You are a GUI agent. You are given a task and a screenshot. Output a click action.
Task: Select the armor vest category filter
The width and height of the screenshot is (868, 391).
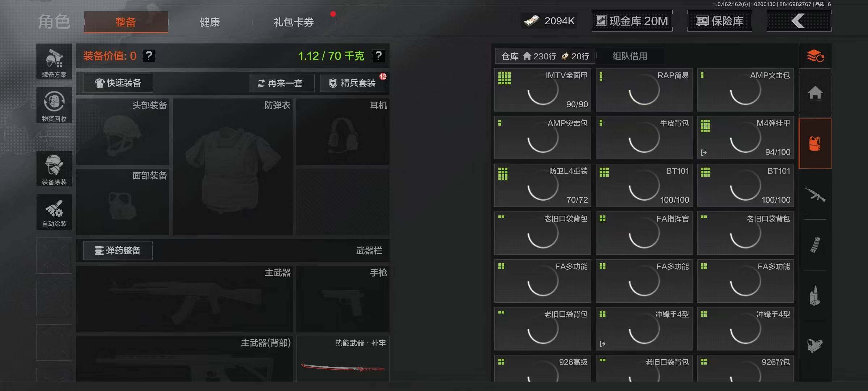[x=815, y=144]
